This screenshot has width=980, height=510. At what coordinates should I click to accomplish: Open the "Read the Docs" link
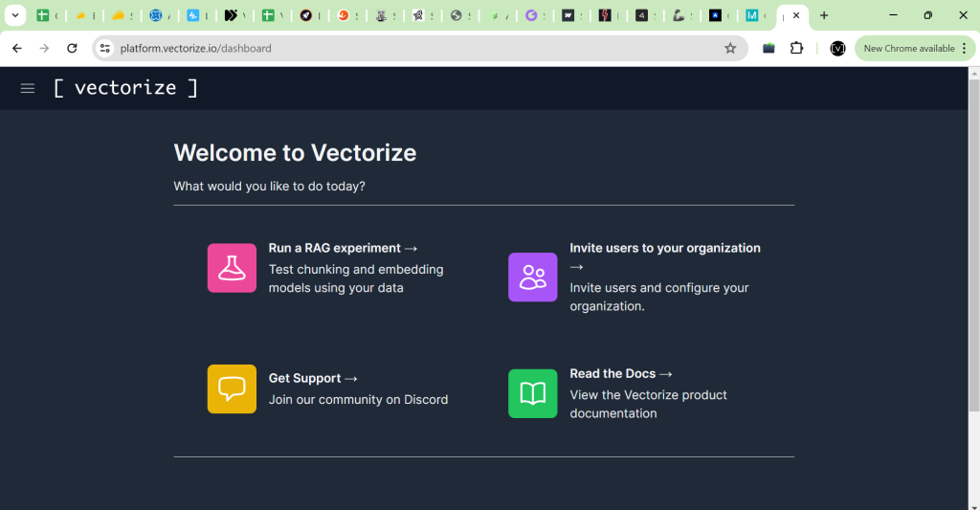click(x=620, y=373)
